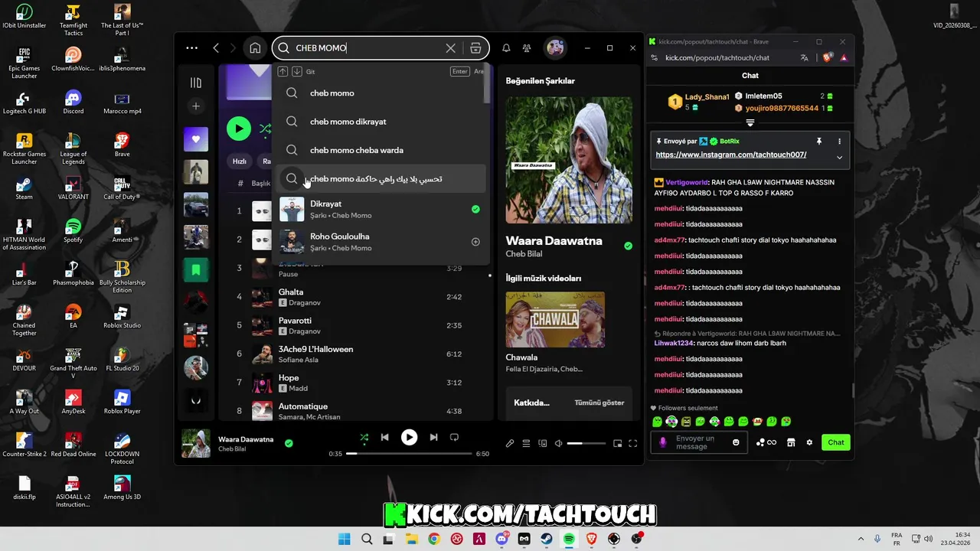The height and width of the screenshot is (551, 980).
Task: Open the Chawala music video thumbnail
Action: coord(555,320)
